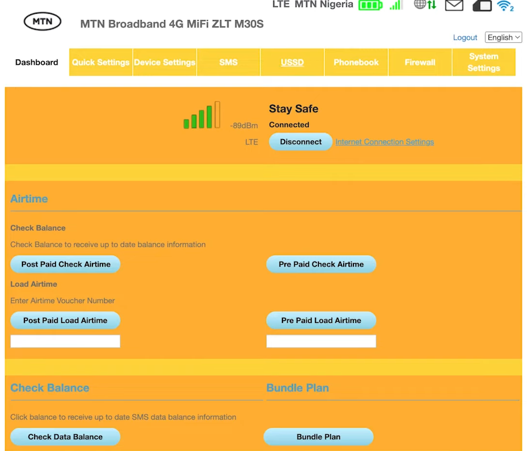This screenshot has height=451, width=527.
Task: Click the MTN Nigeria operator text
Action: coord(324,5)
